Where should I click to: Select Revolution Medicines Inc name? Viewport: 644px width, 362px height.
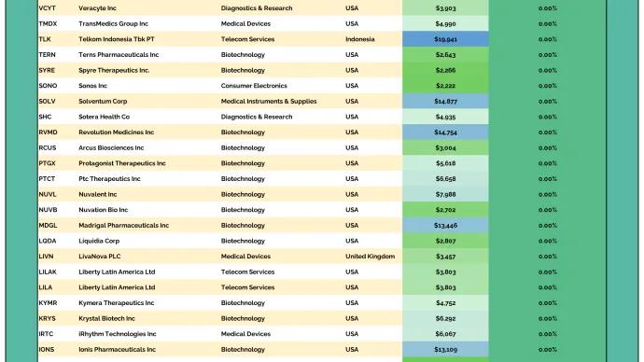117,132
